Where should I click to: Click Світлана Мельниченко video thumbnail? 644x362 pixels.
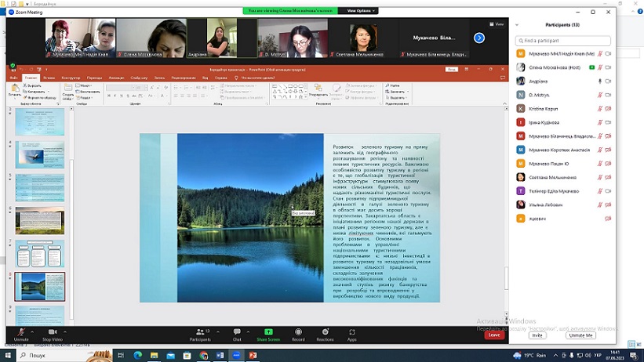[363, 38]
